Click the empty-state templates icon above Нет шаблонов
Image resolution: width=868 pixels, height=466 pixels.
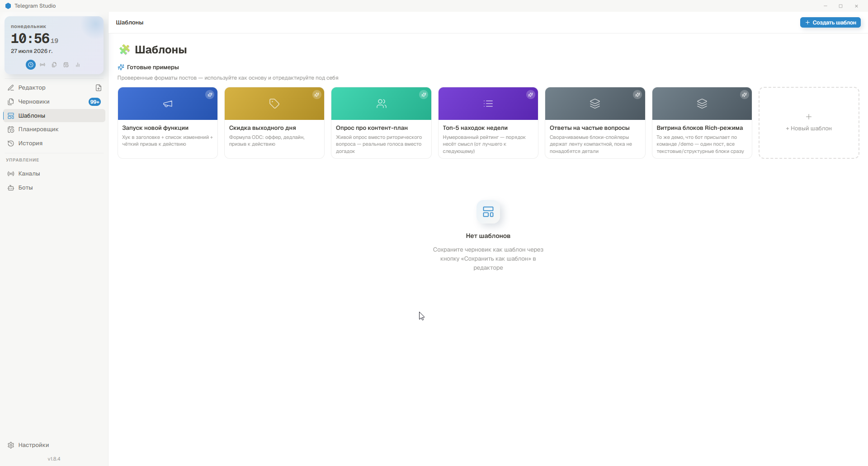(x=488, y=212)
